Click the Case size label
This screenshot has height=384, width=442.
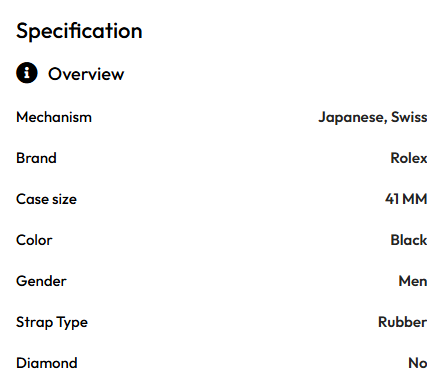click(46, 199)
